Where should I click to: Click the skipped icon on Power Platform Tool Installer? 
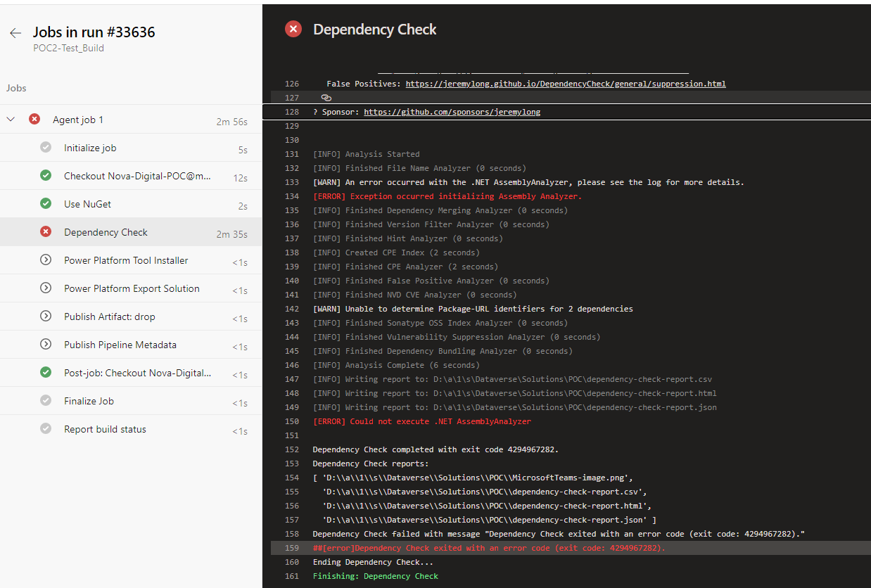click(45, 260)
